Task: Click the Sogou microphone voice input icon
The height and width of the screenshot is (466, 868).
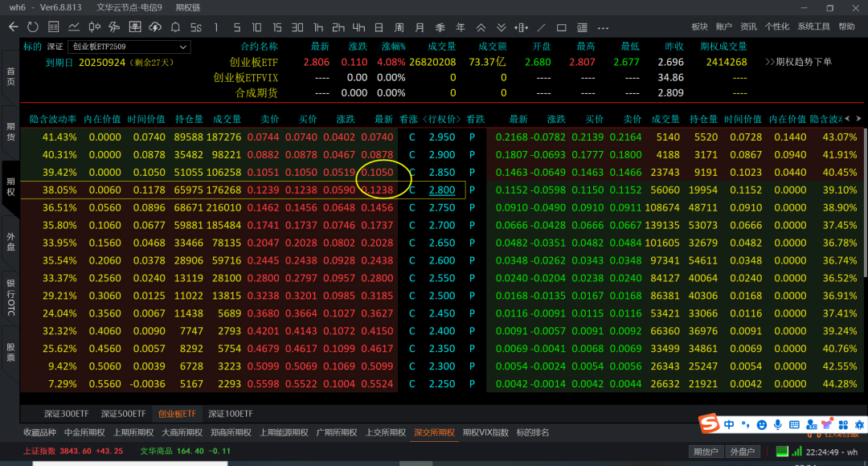Action: pyautogui.click(x=778, y=424)
